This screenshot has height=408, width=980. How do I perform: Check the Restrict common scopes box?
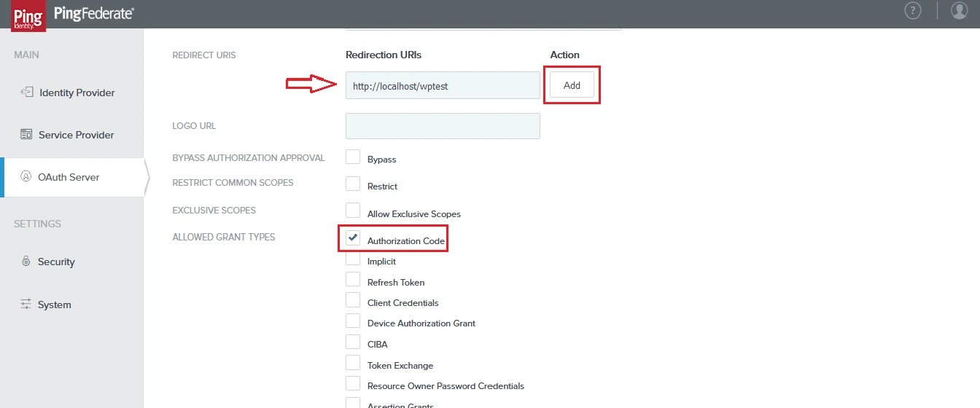(353, 184)
